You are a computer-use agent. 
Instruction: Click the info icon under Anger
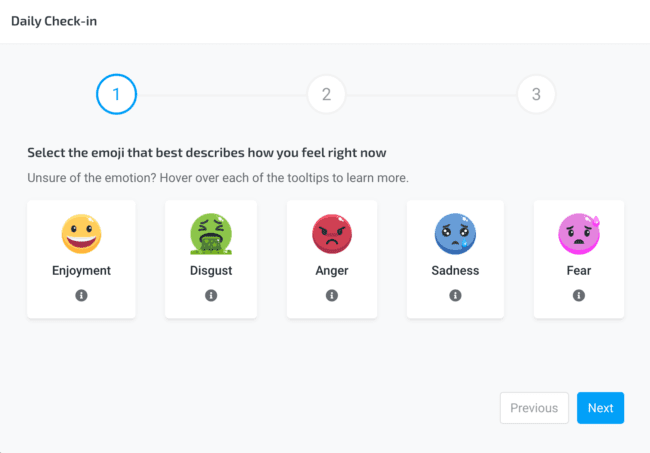[332, 295]
